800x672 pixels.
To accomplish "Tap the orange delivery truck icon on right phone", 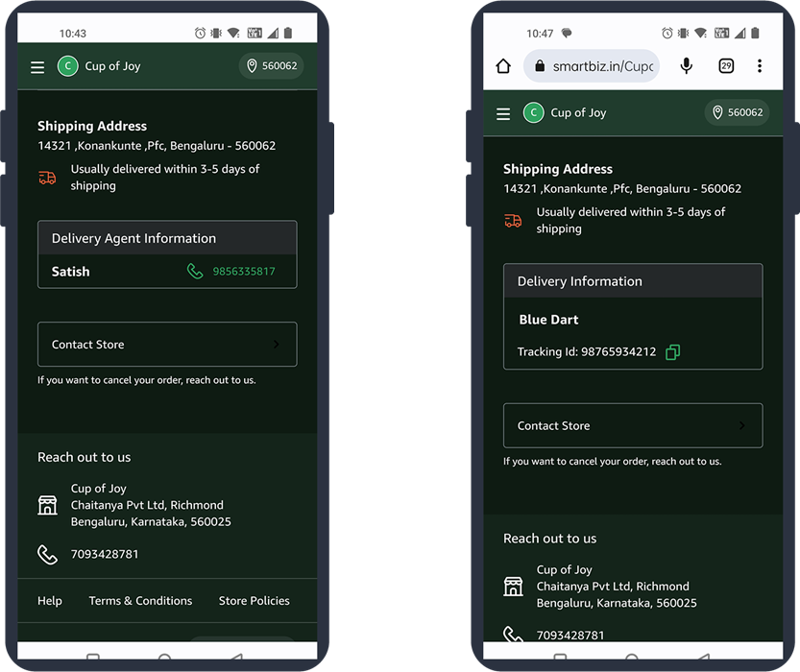I will click(x=513, y=221).
